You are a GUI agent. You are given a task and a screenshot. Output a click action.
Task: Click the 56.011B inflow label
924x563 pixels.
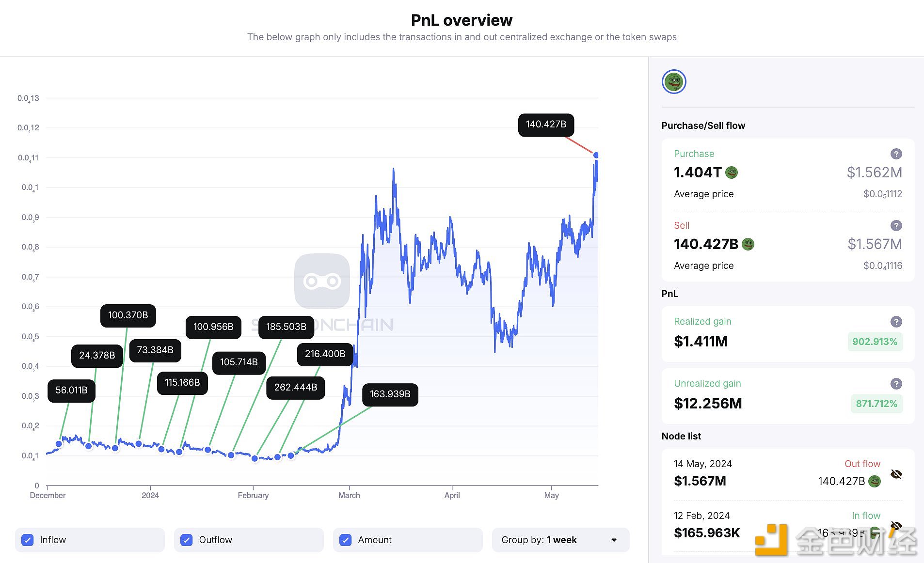(71, 391)
